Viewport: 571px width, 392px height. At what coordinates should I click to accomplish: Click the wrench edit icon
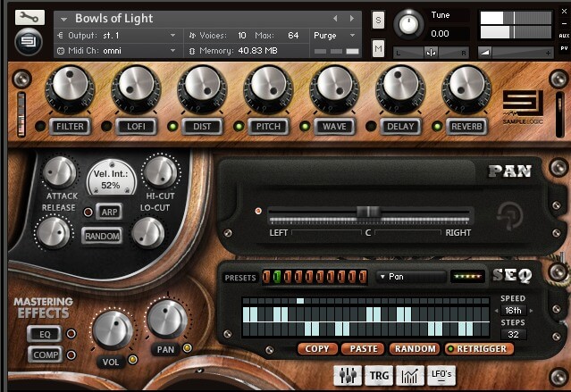[29, 17]
